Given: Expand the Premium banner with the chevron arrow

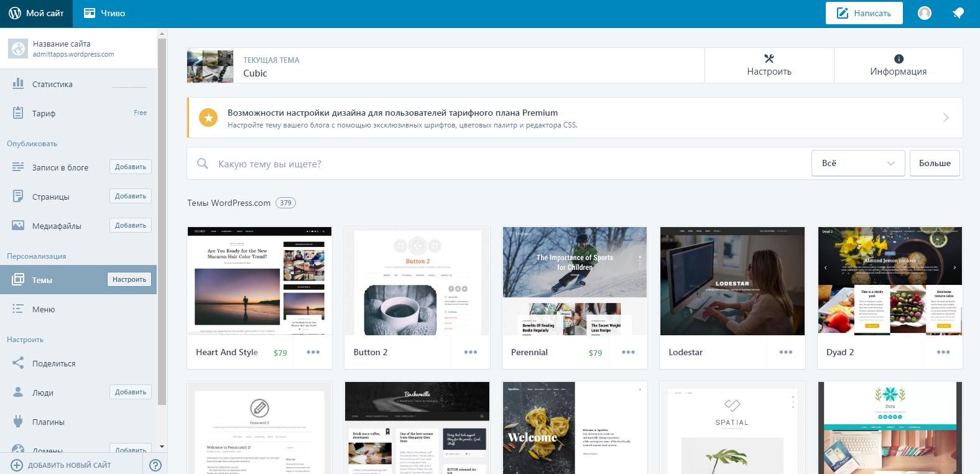Looking at the screenshot, I should click(x=946, y=118).
